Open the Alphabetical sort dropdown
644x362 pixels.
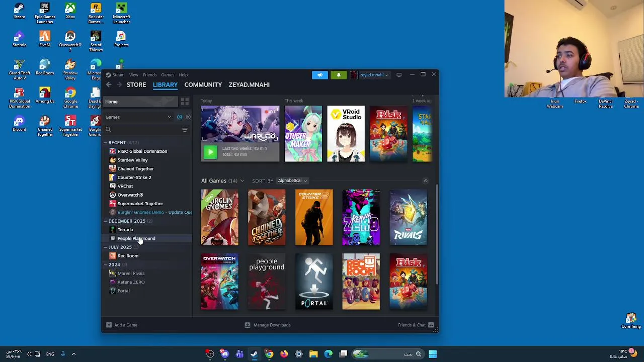click(292, 180)
